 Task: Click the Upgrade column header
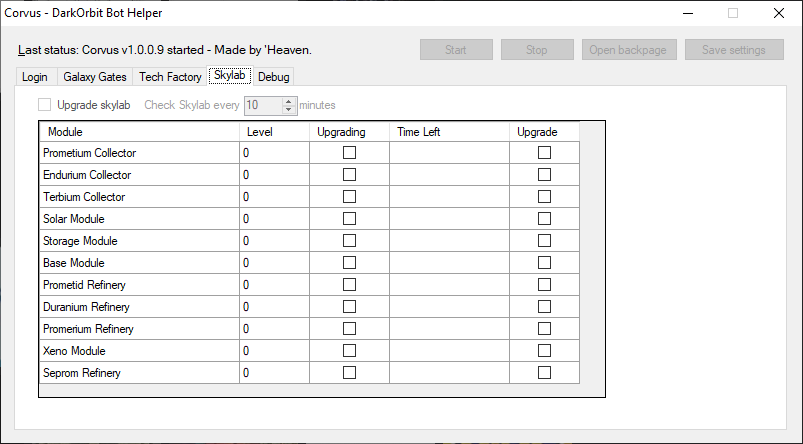pyautogui.click(x=544, y=132)
